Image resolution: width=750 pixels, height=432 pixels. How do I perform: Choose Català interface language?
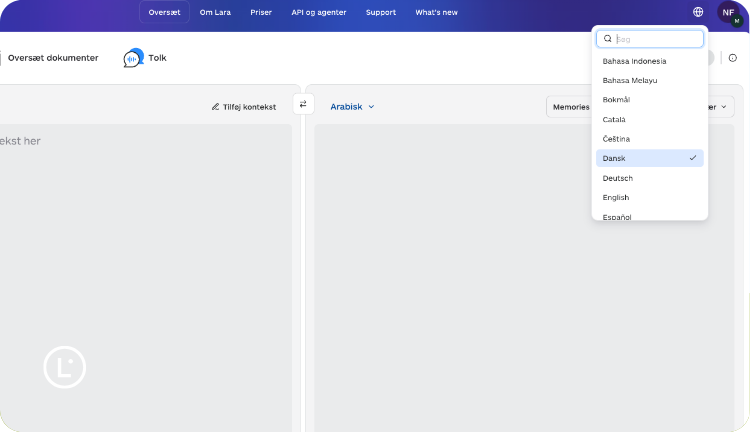point(650,119)
